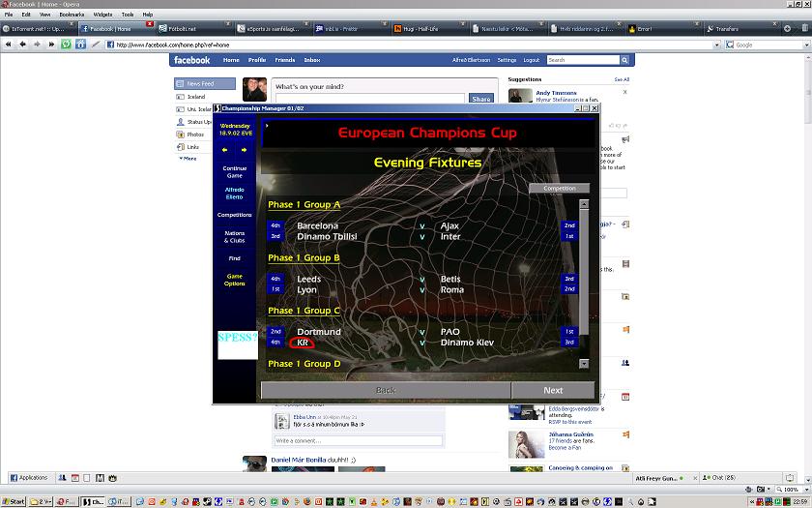The image size is (812, 508).
Task: Click Opera rewind navigation icon
Action: [x=9, y=45]
